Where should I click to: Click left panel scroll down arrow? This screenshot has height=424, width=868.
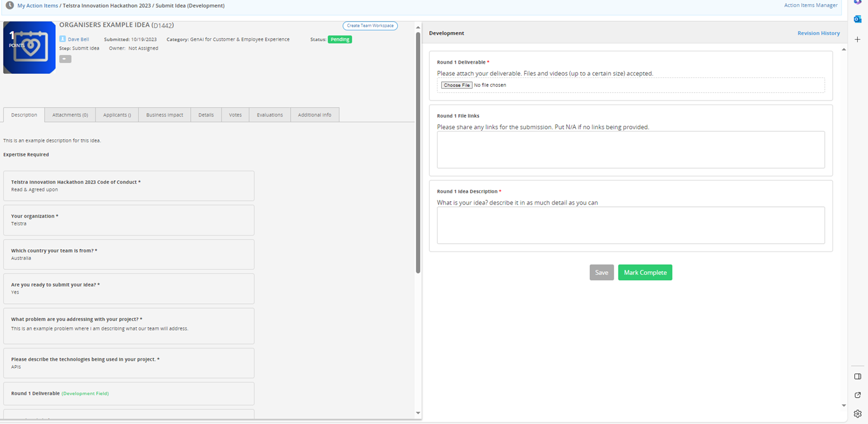[x=418, y=413]
